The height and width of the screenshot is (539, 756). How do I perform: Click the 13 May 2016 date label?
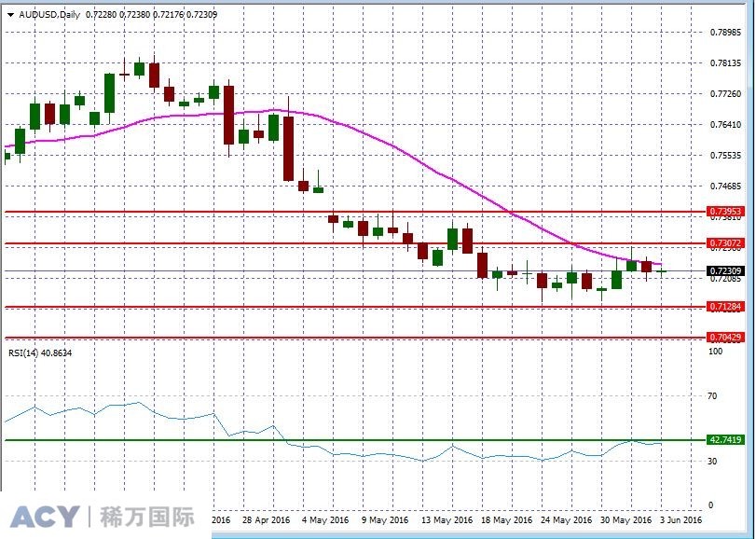[447, 520]
